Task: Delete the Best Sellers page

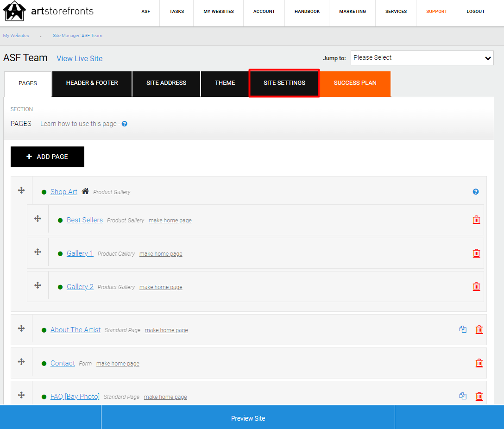Action: (x=476, y=220)
